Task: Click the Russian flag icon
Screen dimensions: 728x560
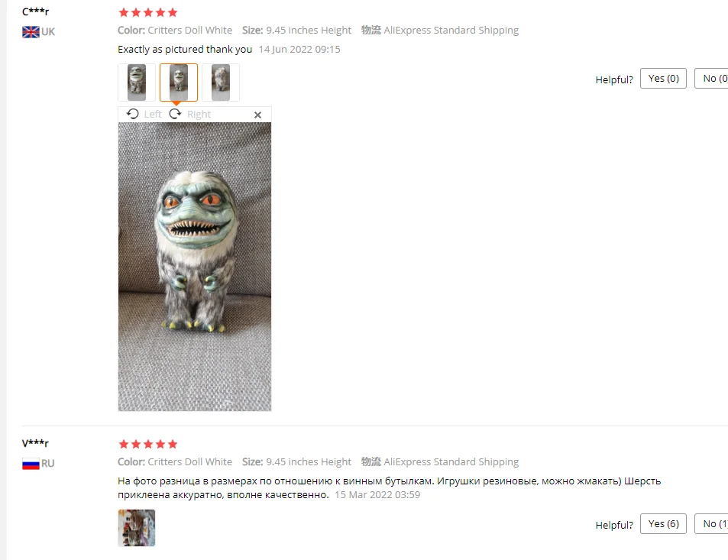Action: (31, 464)
